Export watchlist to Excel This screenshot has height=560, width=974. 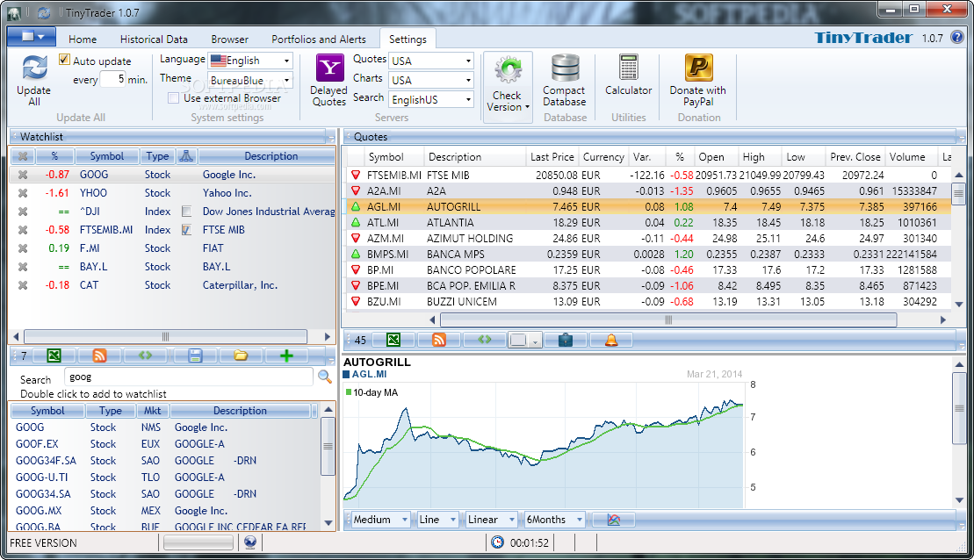pyautogui.click(x=54, y=355)
